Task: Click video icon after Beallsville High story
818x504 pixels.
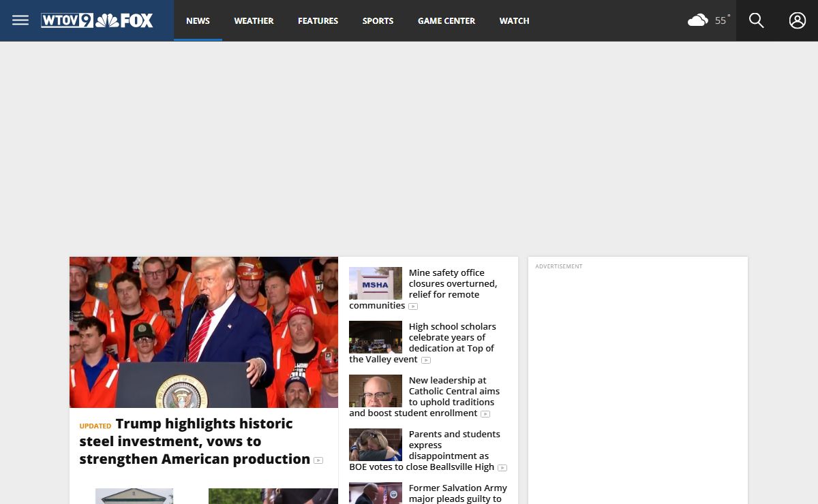Action: [502, 468]
